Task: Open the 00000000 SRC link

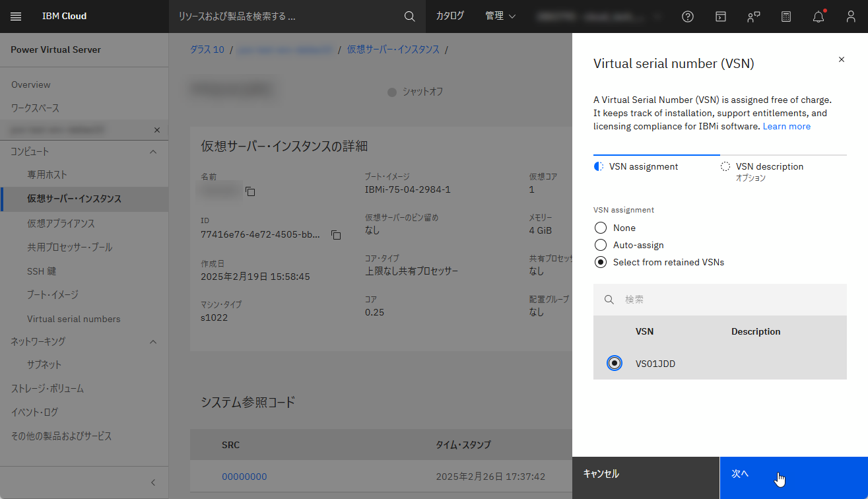Action: coord(244,477)
